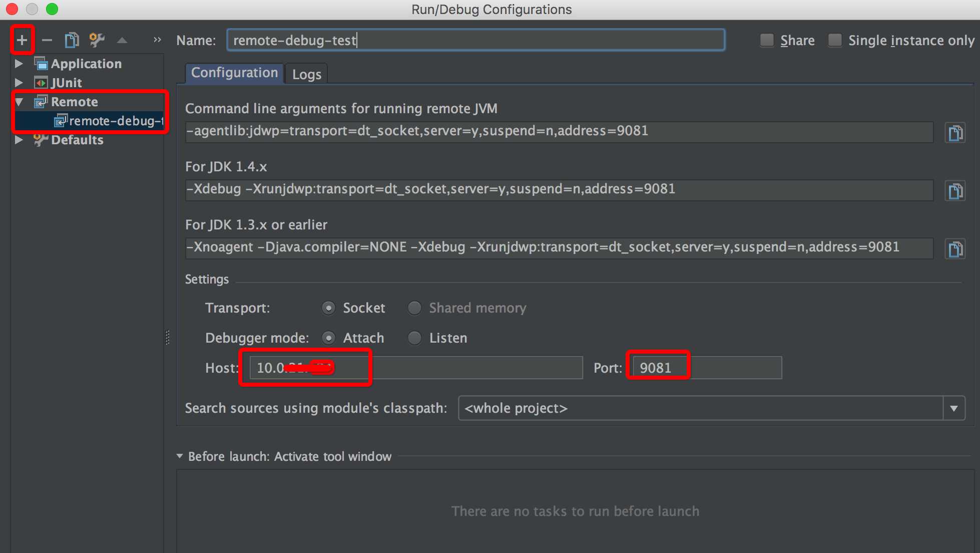The image size is (980, 553).
Task: Switch to the Configuration tab
Action: pyautogui.click(x=234, y=73)
